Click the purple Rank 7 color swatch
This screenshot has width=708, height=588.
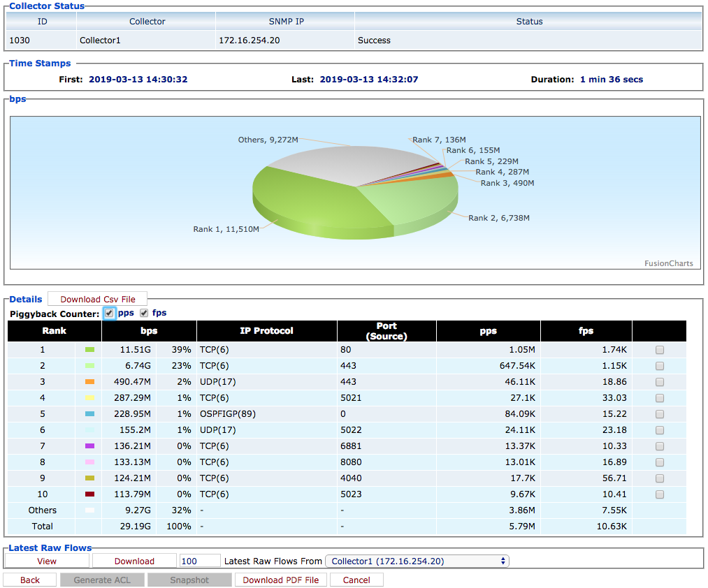[x=89, y=446]
